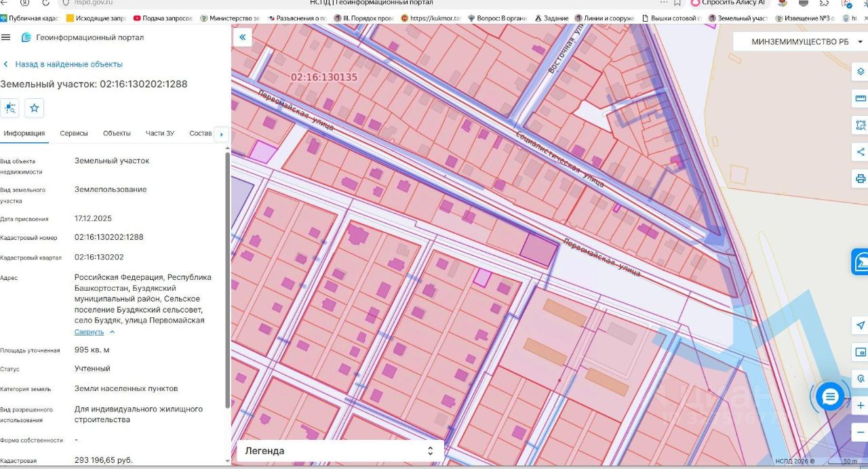
Task: Share the current map view
Action: pos(861,152)
